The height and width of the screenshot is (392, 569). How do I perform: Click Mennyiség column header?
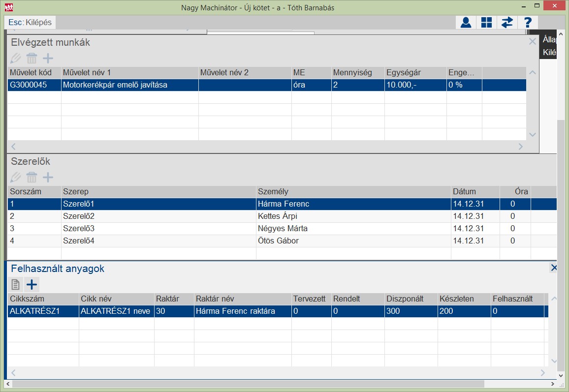click(x=358, y=72)
